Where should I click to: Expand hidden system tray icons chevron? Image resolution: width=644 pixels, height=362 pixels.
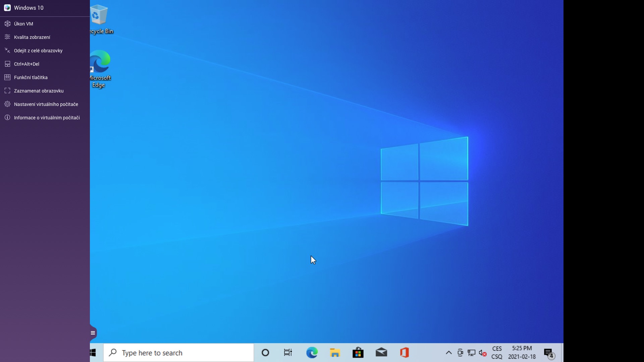[448, 353]
